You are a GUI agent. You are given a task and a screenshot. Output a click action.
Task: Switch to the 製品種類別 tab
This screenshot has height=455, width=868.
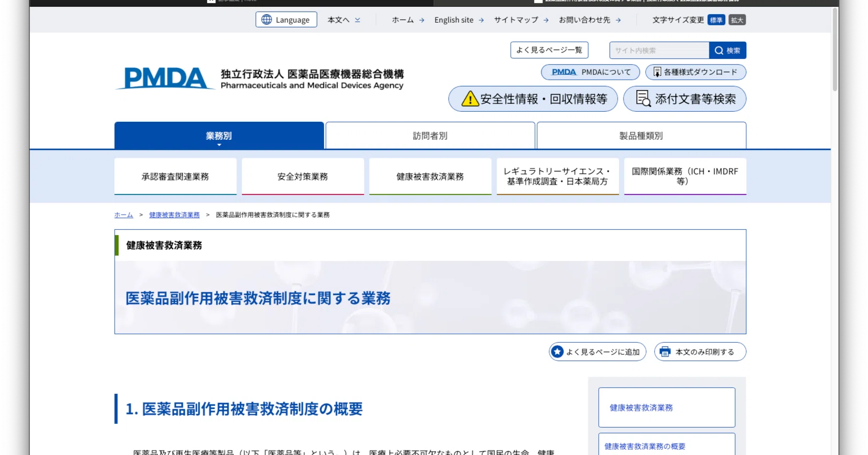[642, 135]
